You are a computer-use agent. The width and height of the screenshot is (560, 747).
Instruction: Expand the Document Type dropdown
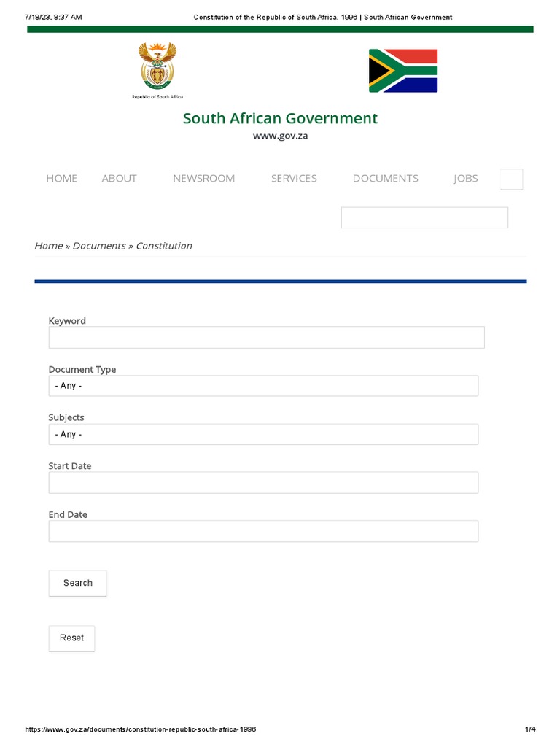263,386
